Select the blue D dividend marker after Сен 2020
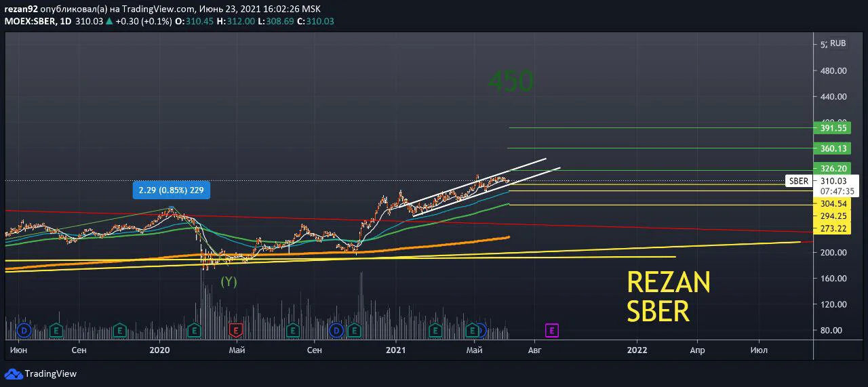868x387 pixels. pyautogui.click(x=336, y=330)
